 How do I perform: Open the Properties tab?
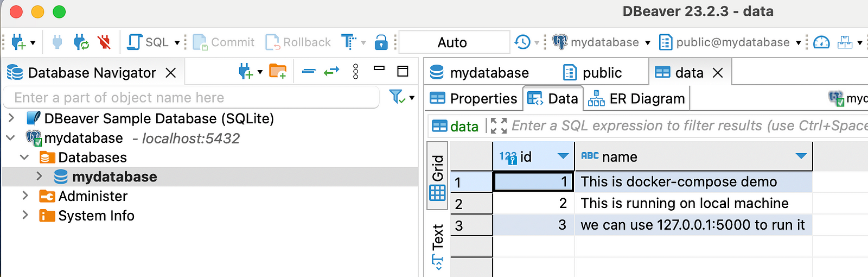click(x=473, y=98)
